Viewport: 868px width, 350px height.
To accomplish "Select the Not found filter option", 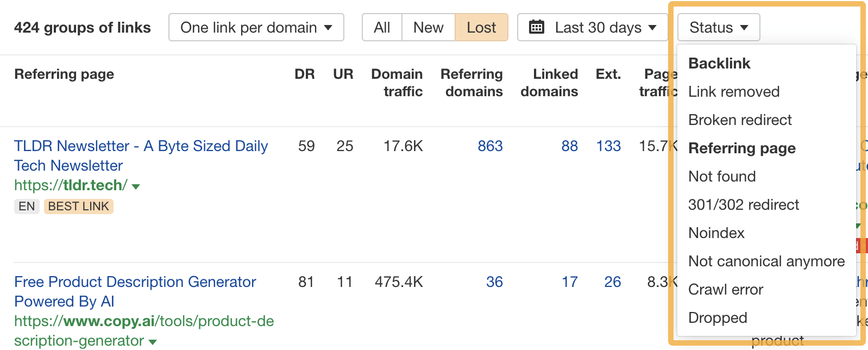I will tap(722, 177).
